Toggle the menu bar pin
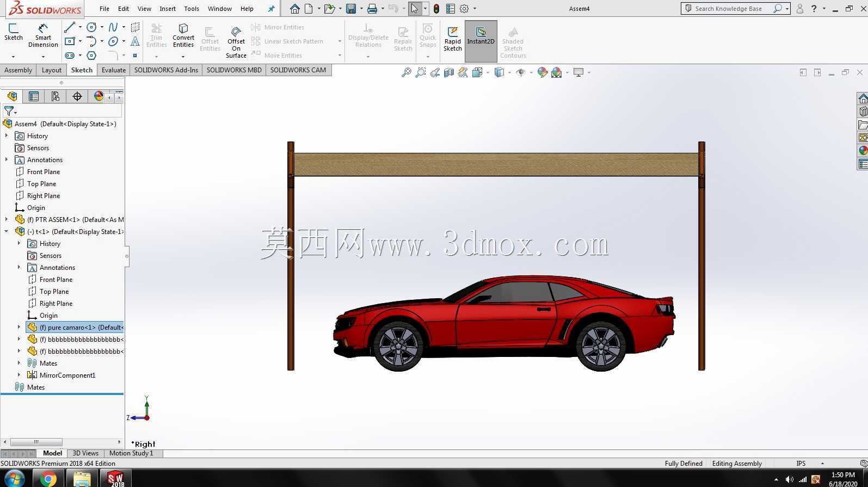The image size is (868, 487). pyautogui.click(x=272, y=9)
